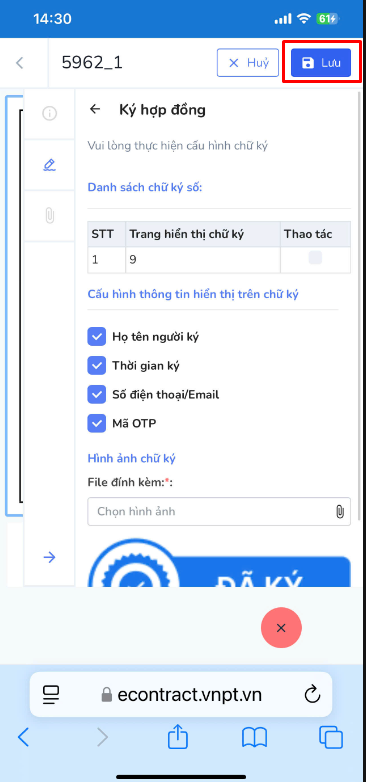The height and width of the screenshot is (782, 366).
Task: Save the contract with the Lưu button
Action: tap(321, 63)
